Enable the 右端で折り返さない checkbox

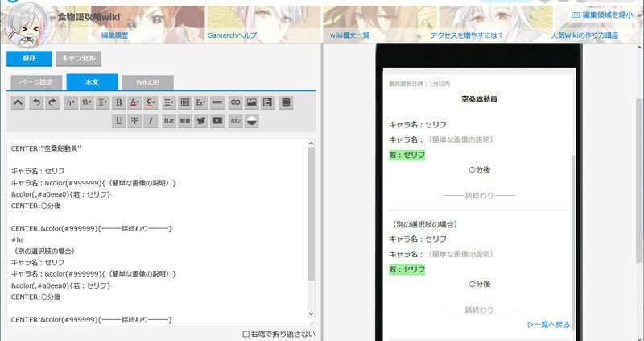(246, 334)
